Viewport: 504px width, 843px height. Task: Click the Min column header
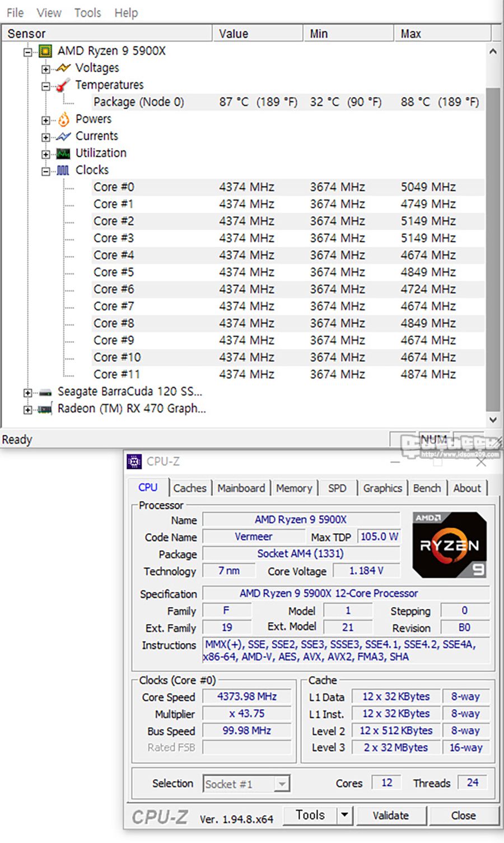point(348,34)
